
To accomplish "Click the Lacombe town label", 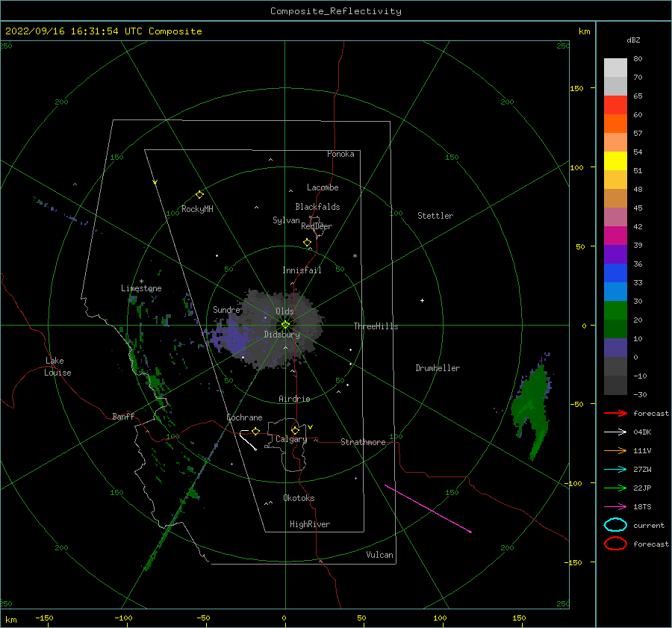I will 323,187.
